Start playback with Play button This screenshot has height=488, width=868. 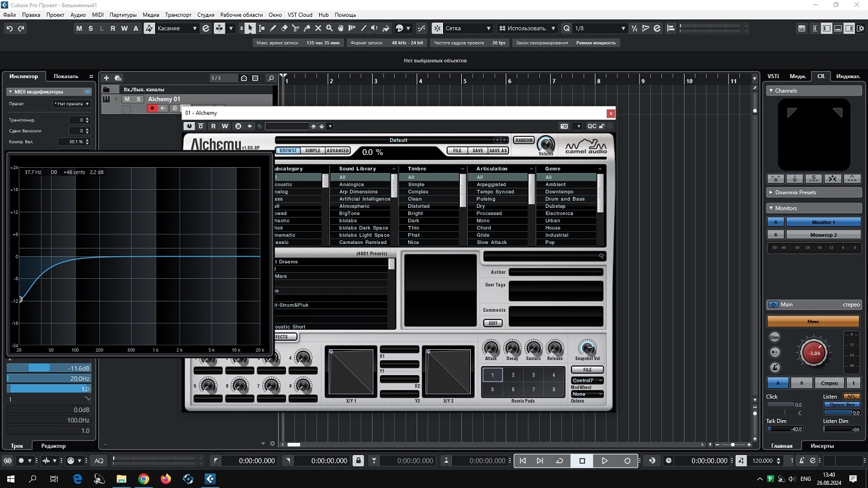604,461
